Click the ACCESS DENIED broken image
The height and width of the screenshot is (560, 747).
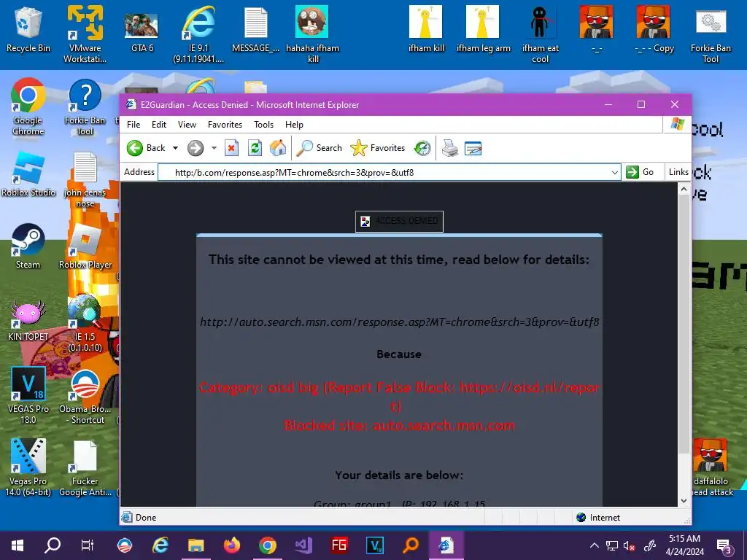pos(399,222)
